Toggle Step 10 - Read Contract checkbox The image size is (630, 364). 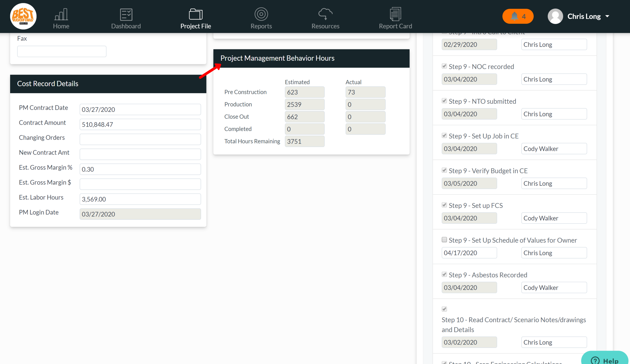444,309
